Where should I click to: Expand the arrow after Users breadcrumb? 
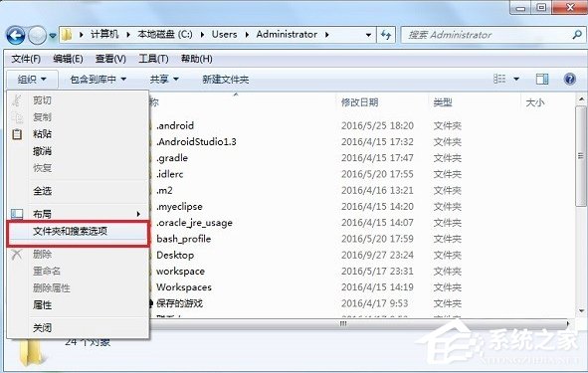click(247, 35)
